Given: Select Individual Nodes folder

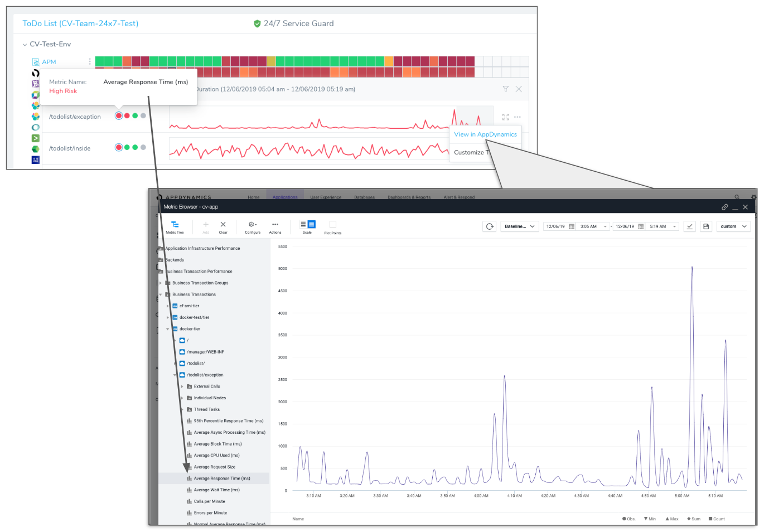Looking at the screenshot, I should [210, 398].
